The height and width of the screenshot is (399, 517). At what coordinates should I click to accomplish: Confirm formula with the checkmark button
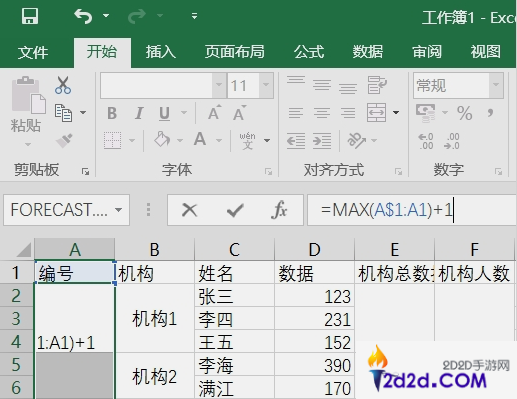[235, 210]
